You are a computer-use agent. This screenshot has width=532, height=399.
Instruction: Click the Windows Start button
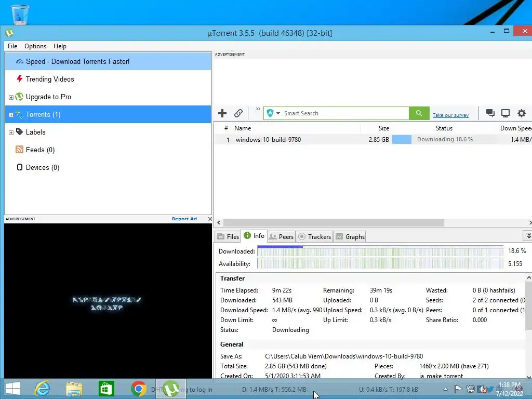(x=13, y=389)
